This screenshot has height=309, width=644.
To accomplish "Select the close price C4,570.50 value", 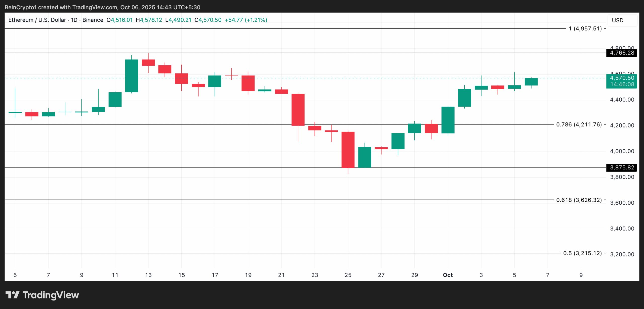I will (208, 20).
